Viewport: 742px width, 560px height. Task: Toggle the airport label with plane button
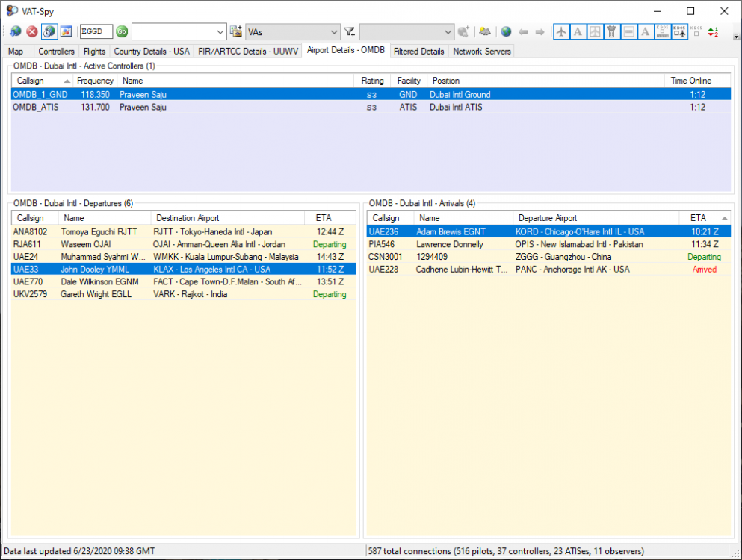[x=679, y=31]
